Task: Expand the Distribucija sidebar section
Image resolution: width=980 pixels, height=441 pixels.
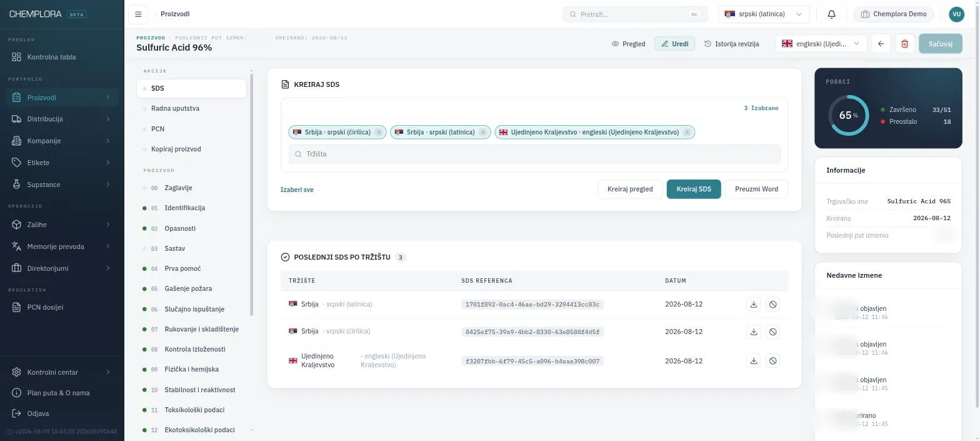Action: [x=62, y=119]
